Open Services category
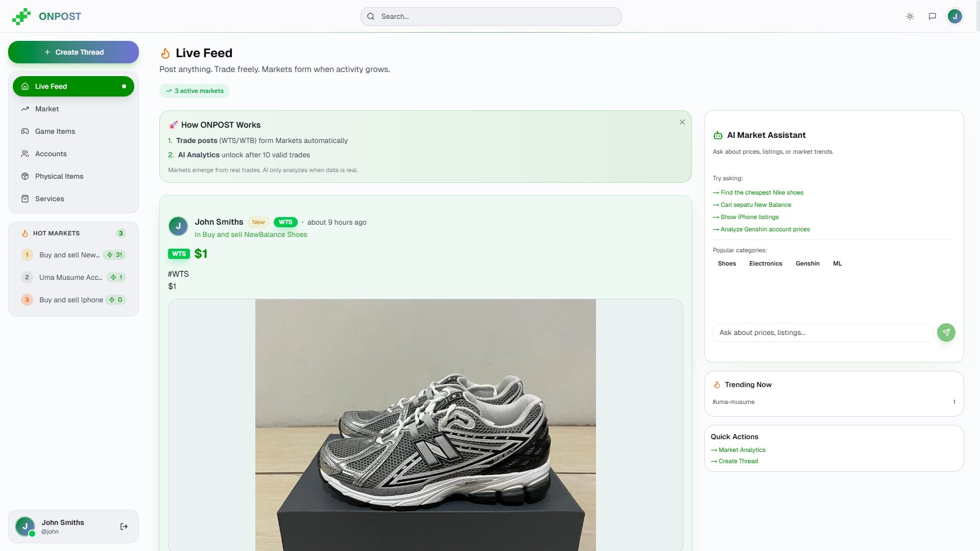The width and height of the screenshot is (980, 551). click(74, 199)
